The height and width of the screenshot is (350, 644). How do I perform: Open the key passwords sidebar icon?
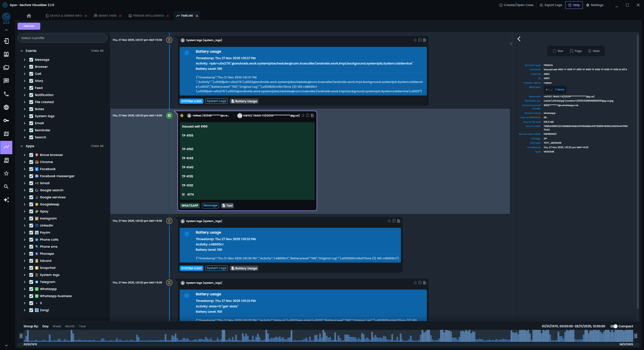pyautogui.click(x=6, y=120)
